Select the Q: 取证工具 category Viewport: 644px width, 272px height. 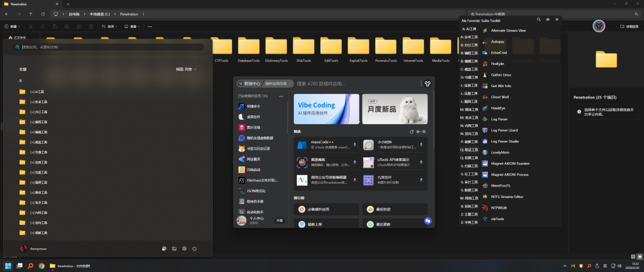(469, 150)
